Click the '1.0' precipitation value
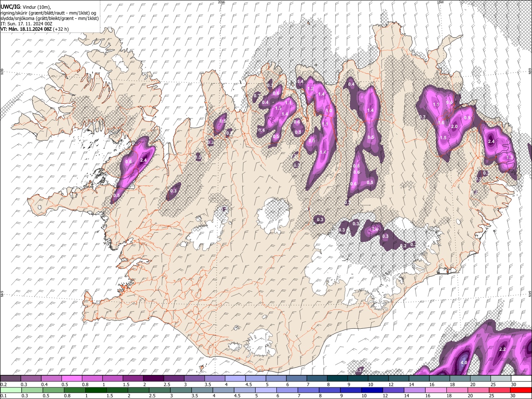Screen dimensions: 532x399 [x=328, y=111]
